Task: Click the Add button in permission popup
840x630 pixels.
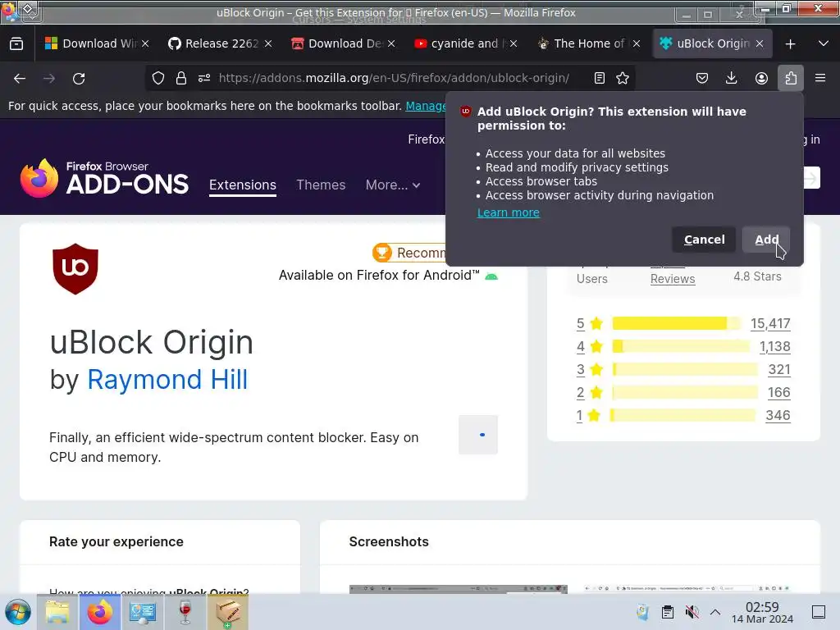Action: click(765, 240)
